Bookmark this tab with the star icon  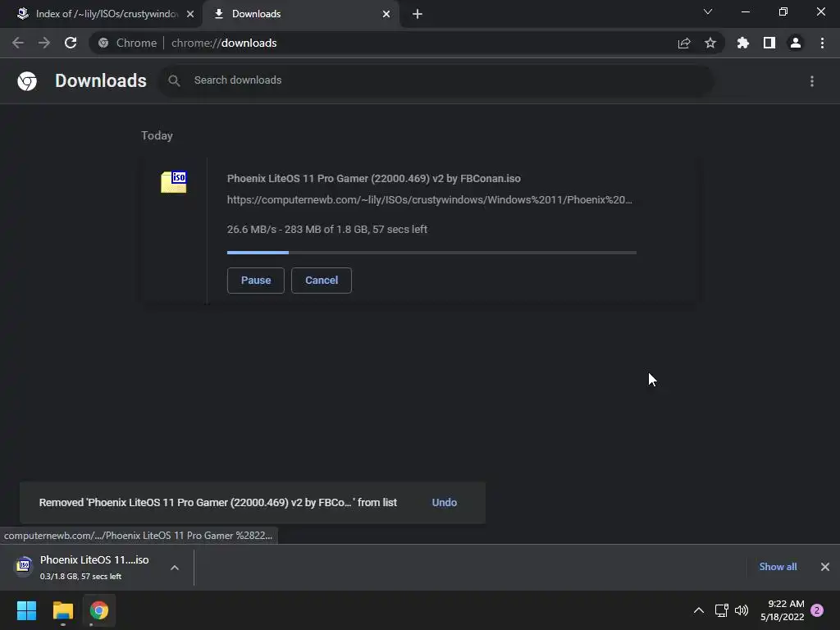coord(710,43)
